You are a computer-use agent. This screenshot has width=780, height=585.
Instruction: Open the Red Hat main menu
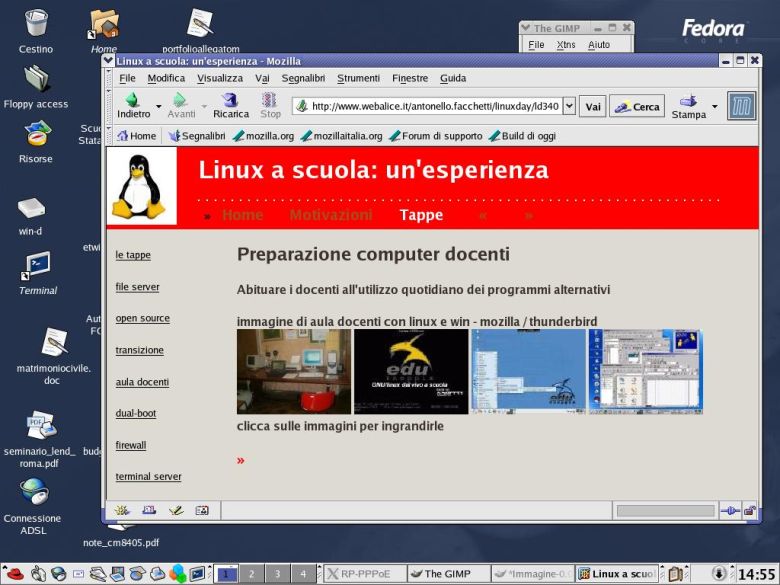[15, 574]
